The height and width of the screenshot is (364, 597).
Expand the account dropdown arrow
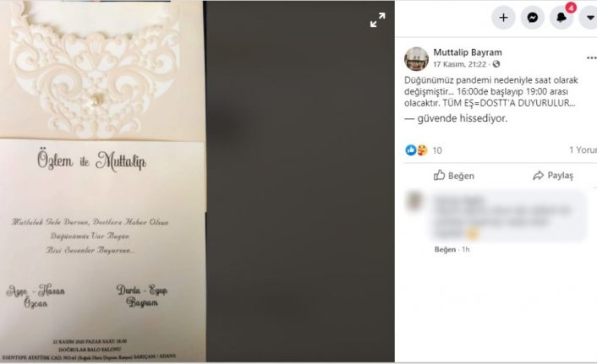[x=589, y=18]
